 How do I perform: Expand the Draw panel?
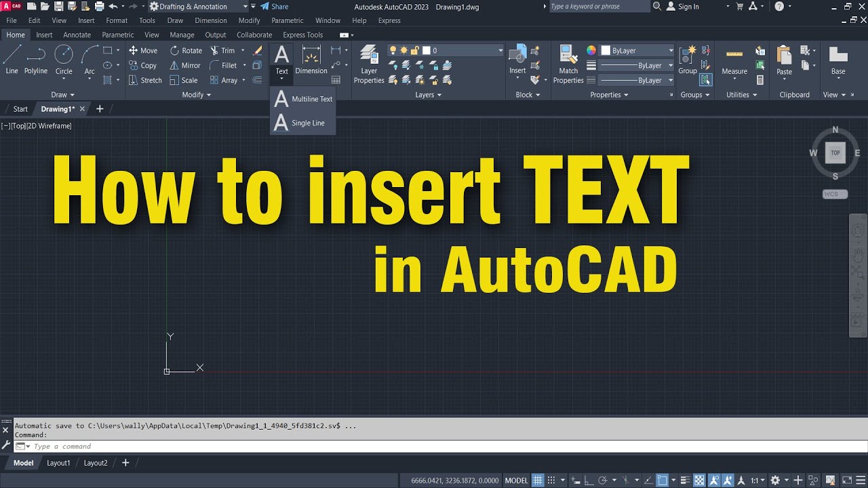coord(62,95)
